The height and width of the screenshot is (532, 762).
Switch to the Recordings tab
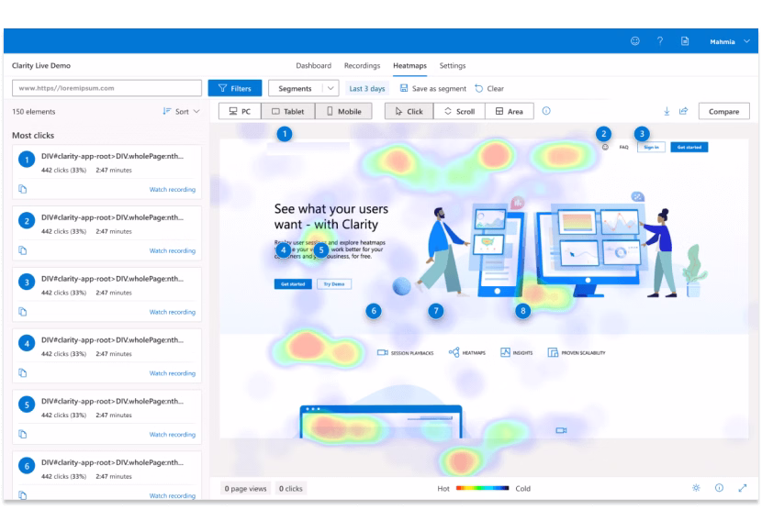pos(362,65)
